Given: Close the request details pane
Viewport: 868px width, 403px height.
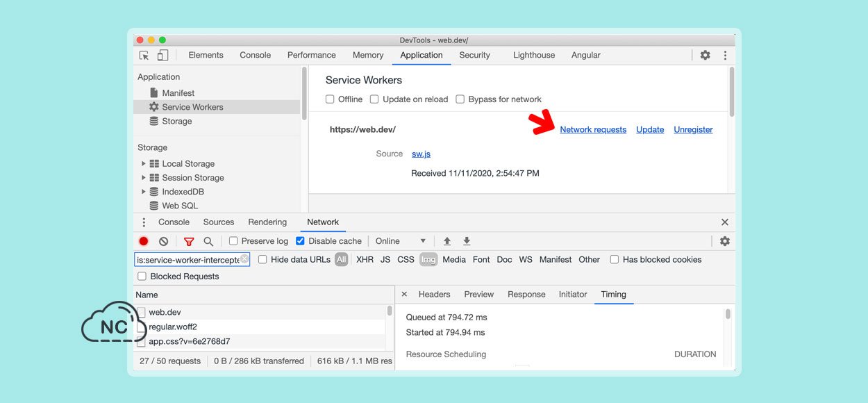Looking at the screenshot, I should [404, 295].
